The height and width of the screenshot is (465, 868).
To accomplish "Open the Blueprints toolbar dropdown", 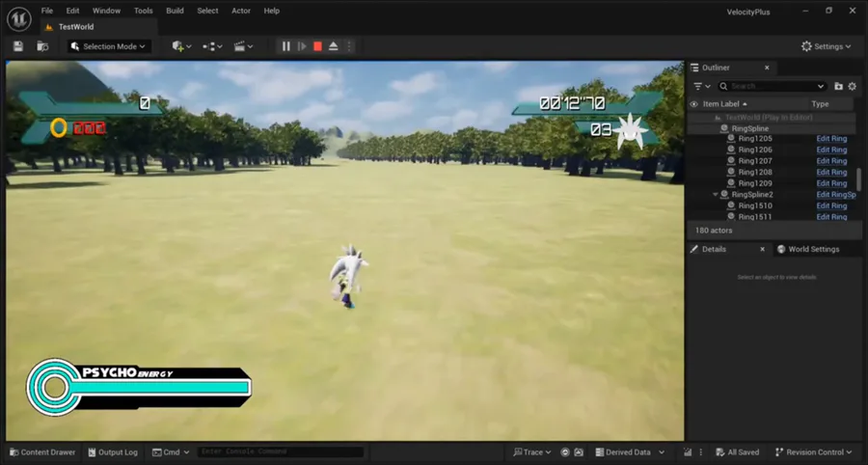I will (x=212, y=46).
